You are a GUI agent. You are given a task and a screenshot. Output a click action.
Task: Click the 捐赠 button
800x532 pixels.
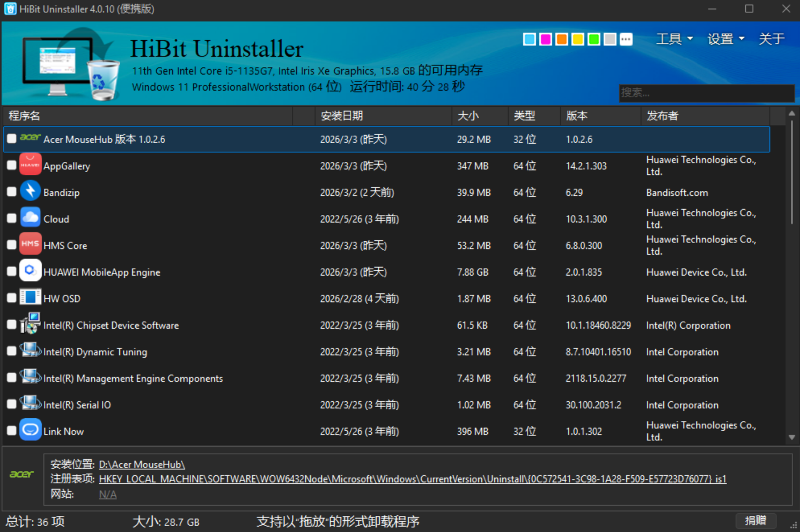pyautogui.click(x=755, y=520)
